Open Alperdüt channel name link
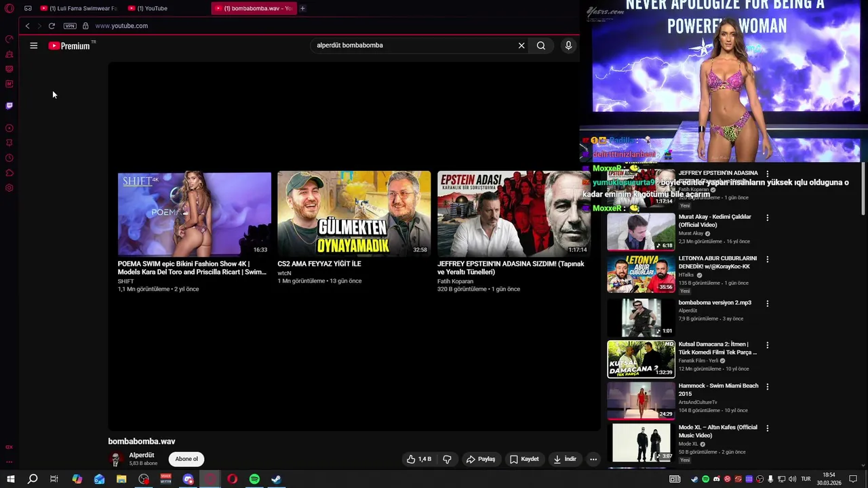 142,455
